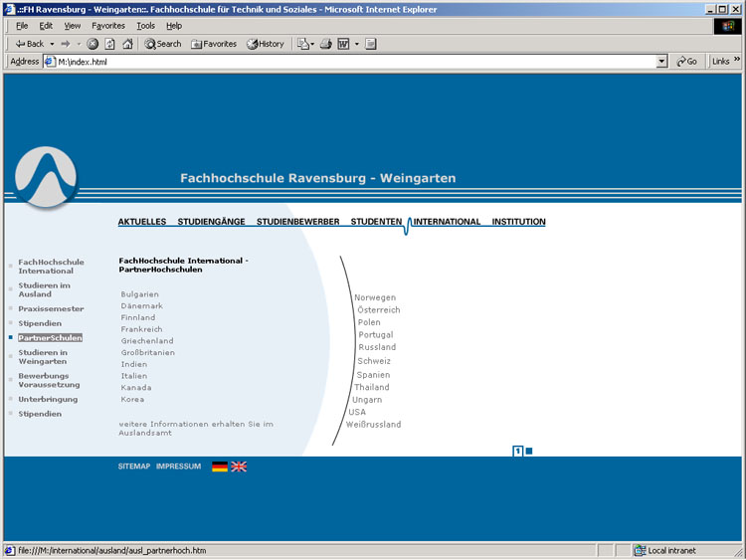Open the Back button history dropdown arrow
Viewport: 746px width, 560px height.
[x=52, y=44]
